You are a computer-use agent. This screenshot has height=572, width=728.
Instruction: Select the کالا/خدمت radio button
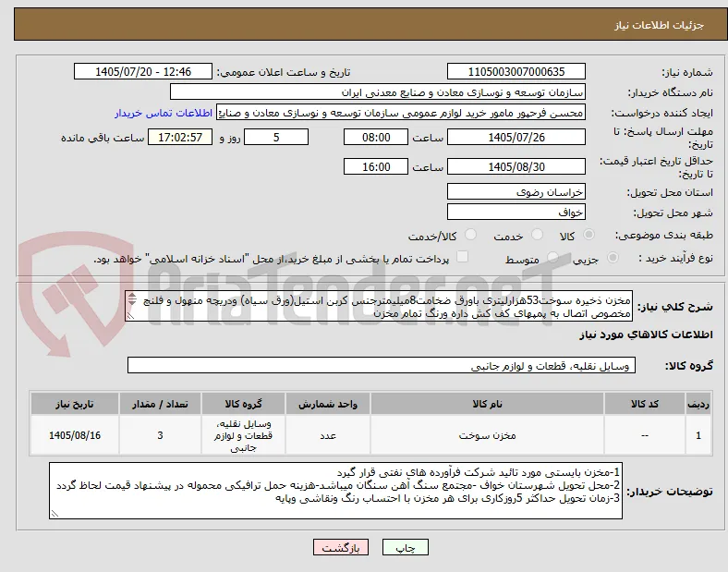(x=471, y=235)
